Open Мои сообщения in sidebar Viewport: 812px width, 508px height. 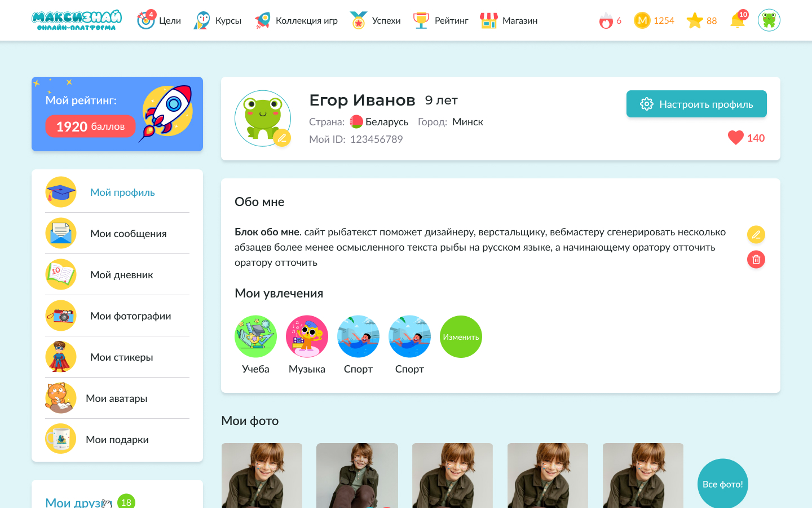tap(117, 233)
